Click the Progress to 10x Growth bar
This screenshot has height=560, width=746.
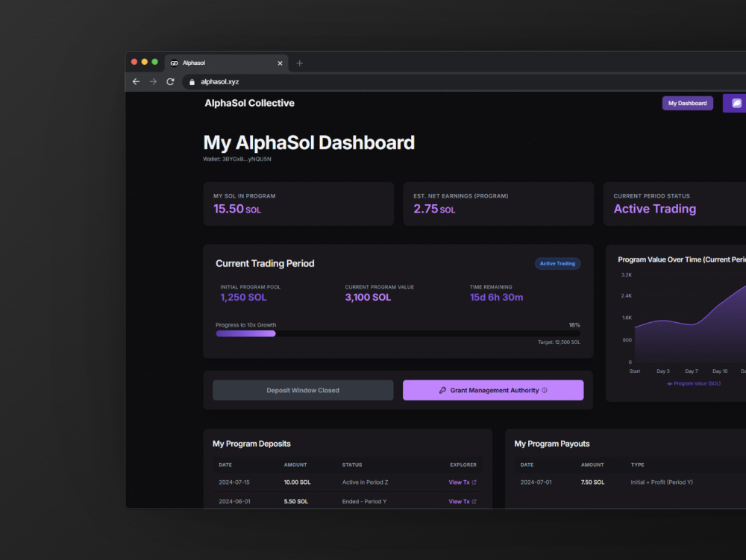[398, 334]
